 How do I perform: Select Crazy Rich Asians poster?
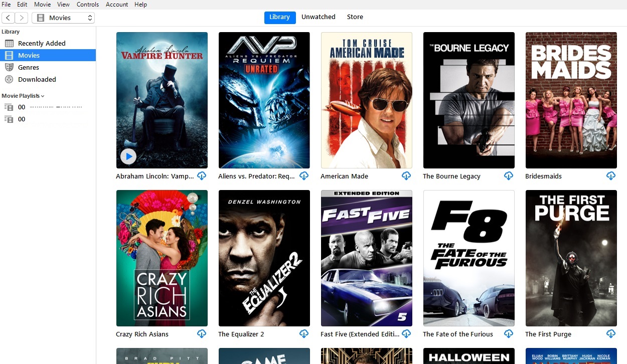162,258
